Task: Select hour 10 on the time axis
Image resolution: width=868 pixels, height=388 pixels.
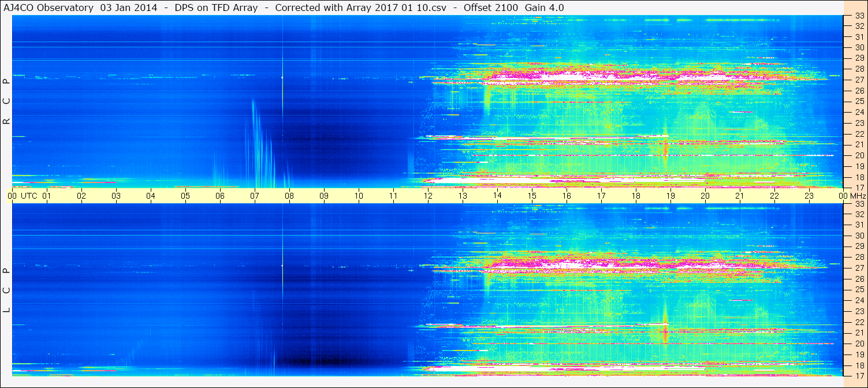Action: (359, 196)
